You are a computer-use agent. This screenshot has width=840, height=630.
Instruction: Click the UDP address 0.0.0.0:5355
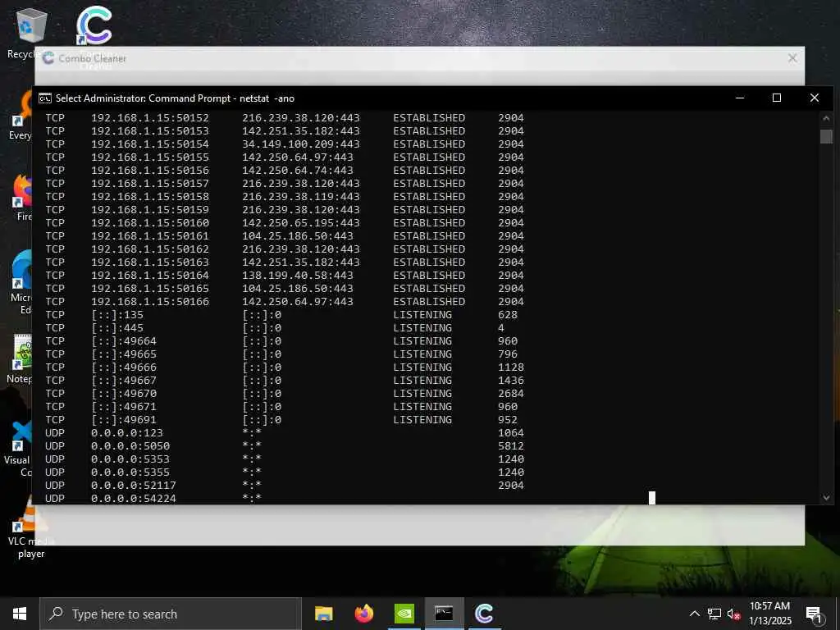[x=130, y=472]
